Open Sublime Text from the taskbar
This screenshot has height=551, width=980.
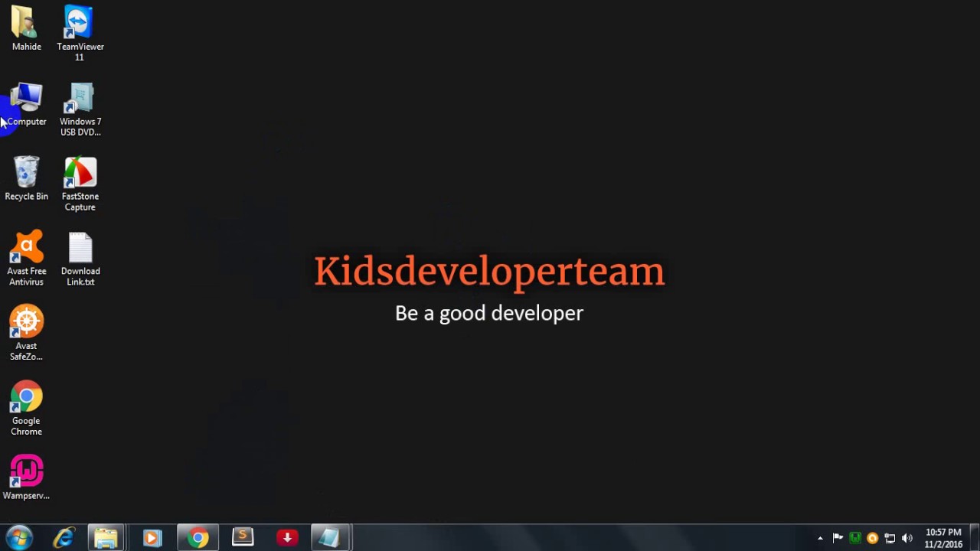[x=243, y=538]
